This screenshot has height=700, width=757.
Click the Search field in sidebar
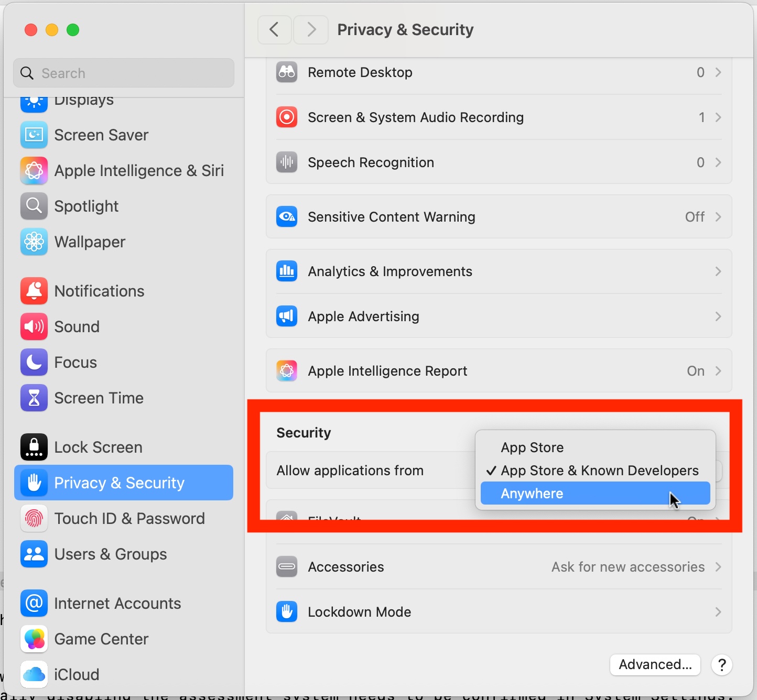pyautogui.click(x=124, y=73)
